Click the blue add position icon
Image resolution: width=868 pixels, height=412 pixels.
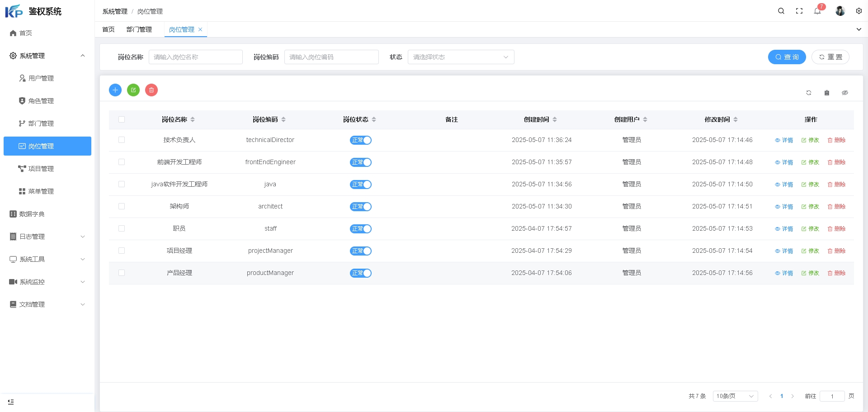(115, 90)
